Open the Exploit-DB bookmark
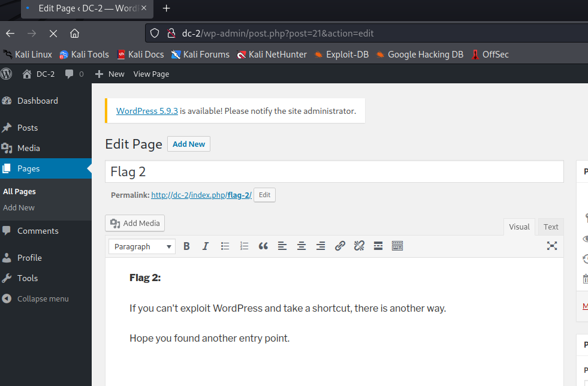 coord(342,55)
